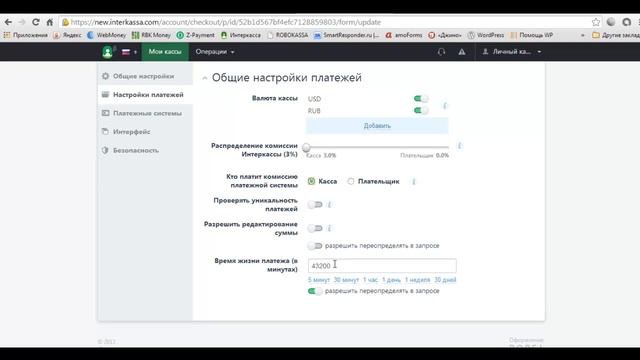The width and height of the screenshot is (640, 360).
Task: Set lifetime to 1 неделя
Action: click(417, 280)
